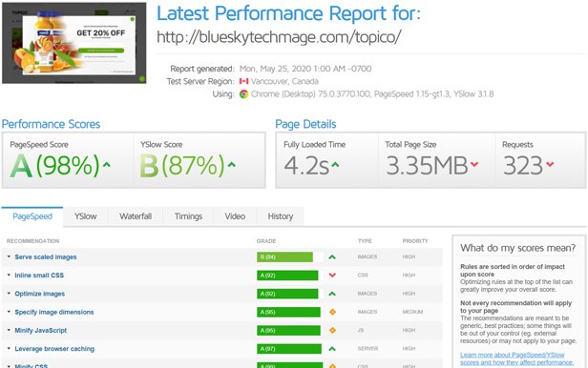Open the blueskytechmage.com/topico URL
This screenshot has height=368, width=588.
279,37
